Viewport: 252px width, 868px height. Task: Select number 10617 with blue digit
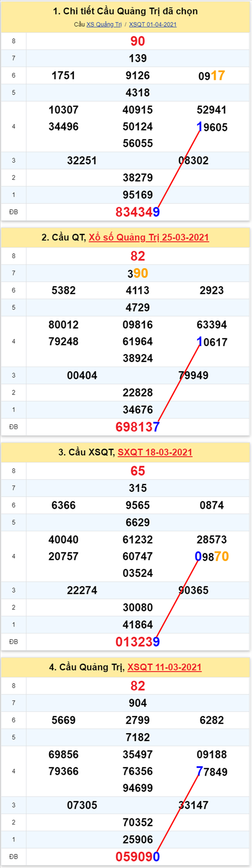pos(212,342)
